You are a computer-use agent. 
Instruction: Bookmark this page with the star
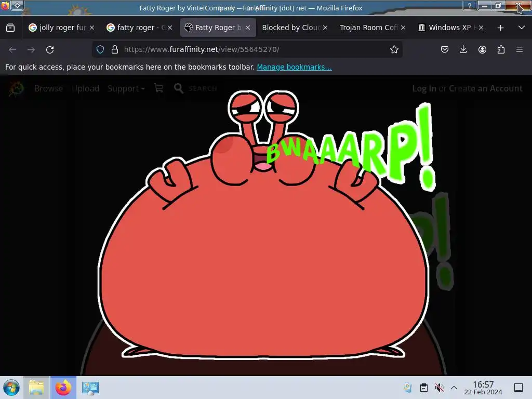pos(394,49)
